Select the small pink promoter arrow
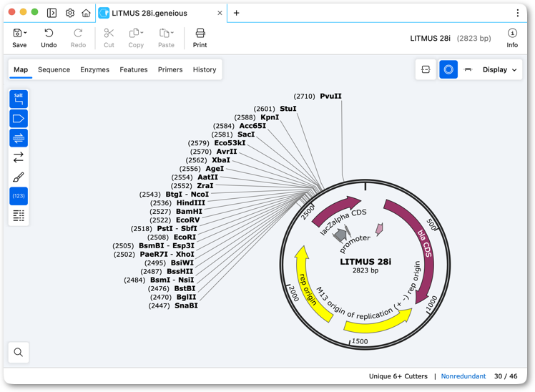 click(379, 229)
